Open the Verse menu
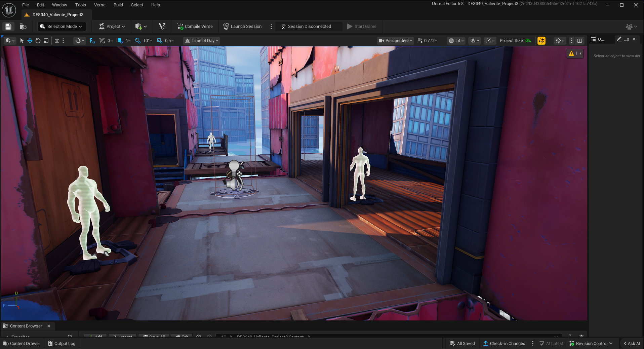This screenshot has width=644, height=349. click(100, 5)
